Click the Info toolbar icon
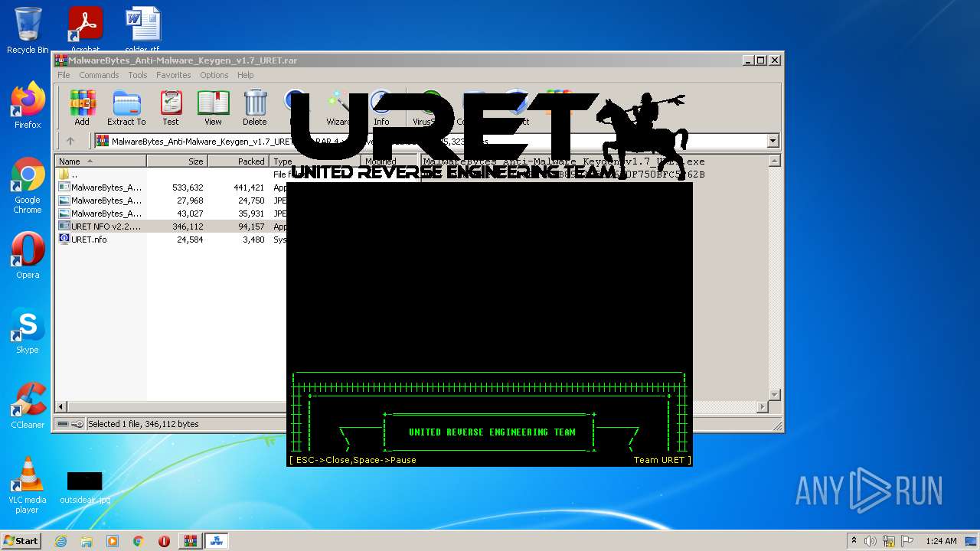This screenshot has height=551, width=980. [x=381, y=108]
